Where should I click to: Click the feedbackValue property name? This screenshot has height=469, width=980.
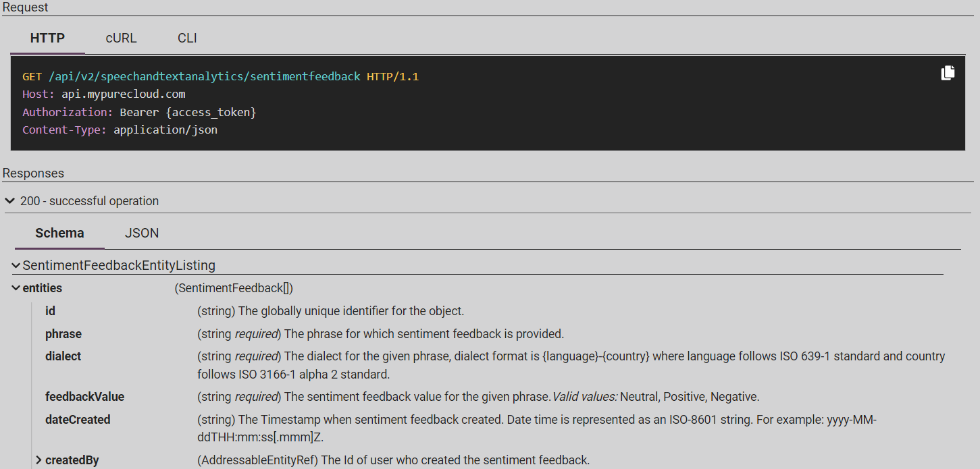point(84,397)
